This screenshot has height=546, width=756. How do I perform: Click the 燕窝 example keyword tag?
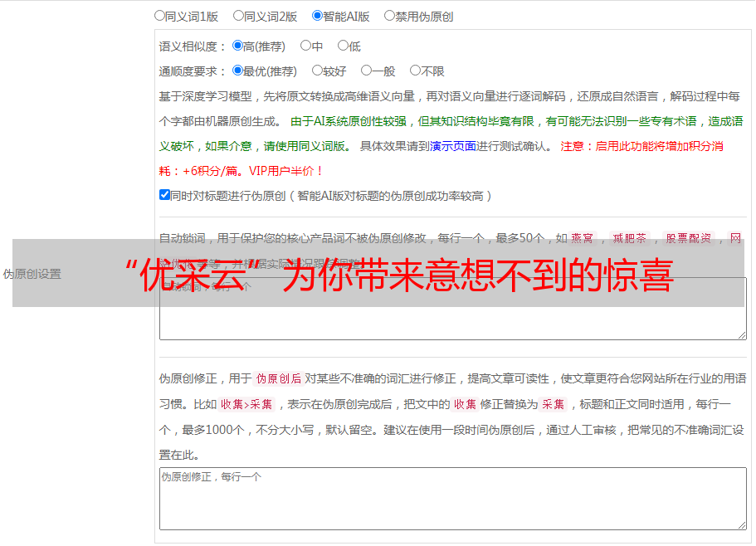tap(583, 238)
